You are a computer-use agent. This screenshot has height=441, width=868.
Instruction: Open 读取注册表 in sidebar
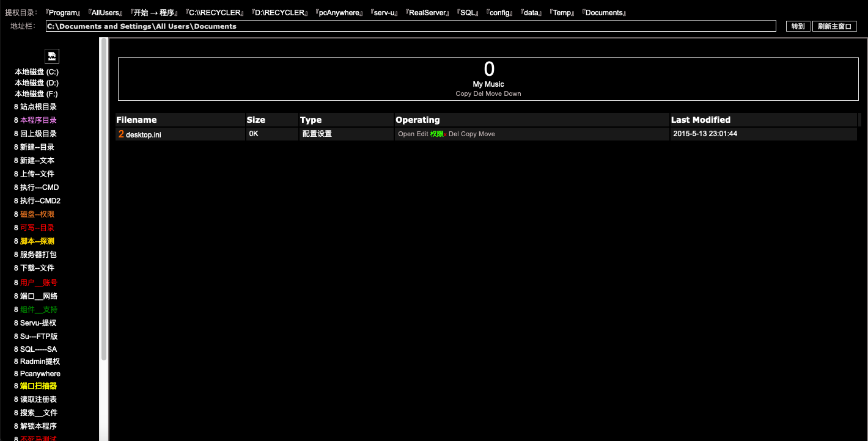[39, 399]
